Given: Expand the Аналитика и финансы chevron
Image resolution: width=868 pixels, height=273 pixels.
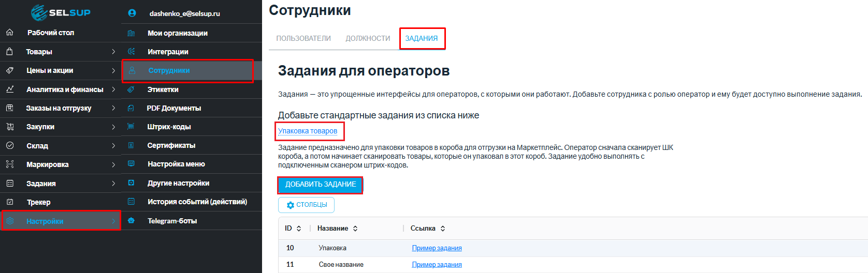Looking at the screenshot, I should (x=113, y=89).
